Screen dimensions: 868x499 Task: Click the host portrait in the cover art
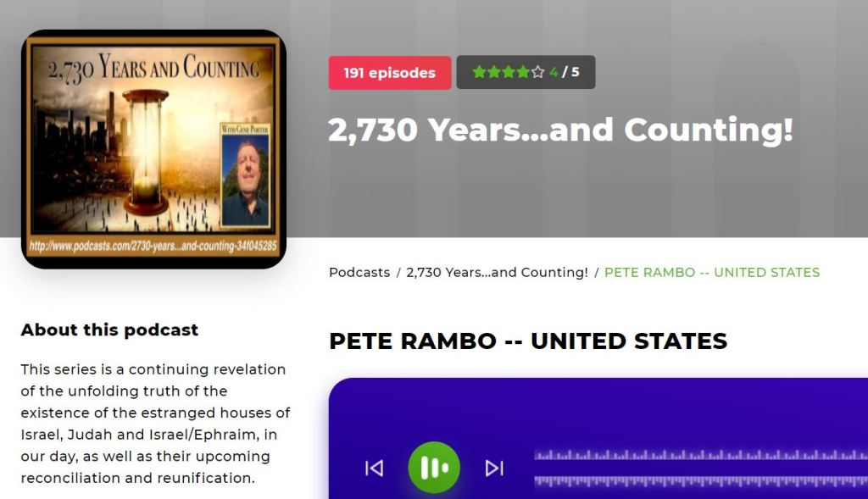(x=245, y=176)
